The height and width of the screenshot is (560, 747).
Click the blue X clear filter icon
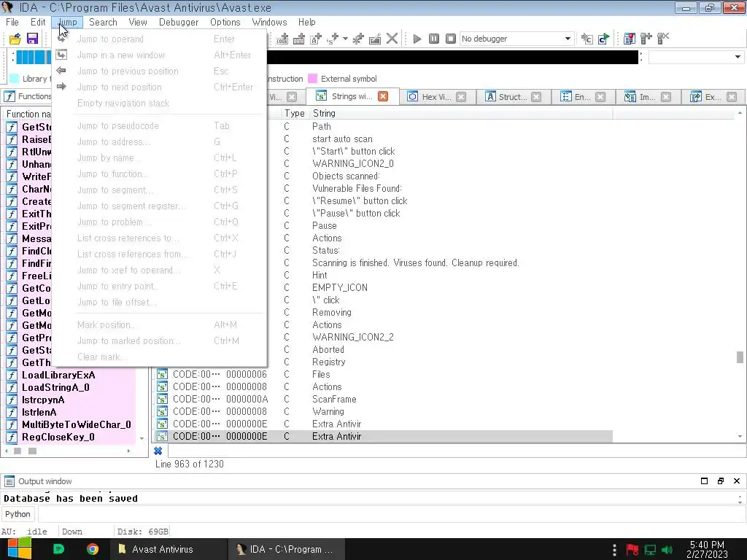coord(158,451)
